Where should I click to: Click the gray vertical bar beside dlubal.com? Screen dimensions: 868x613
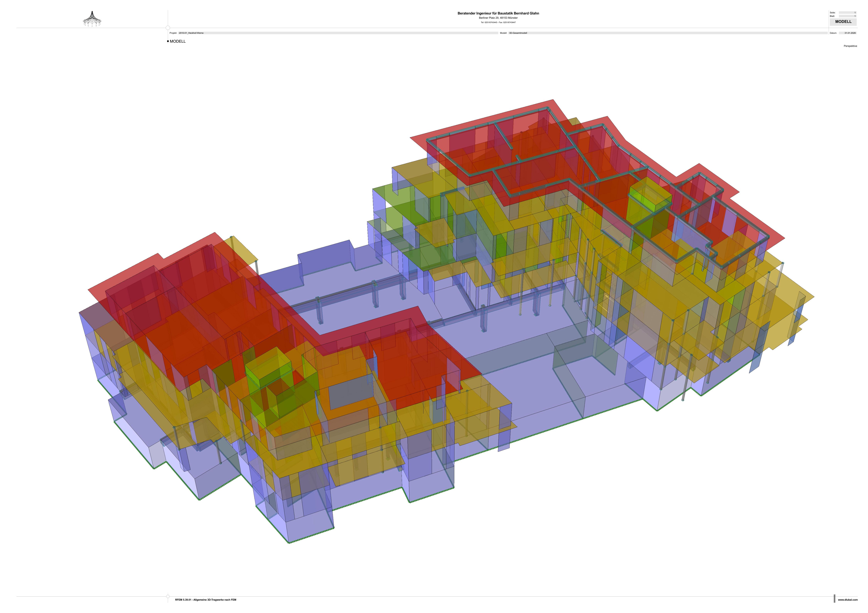click(x=834, y=599)
